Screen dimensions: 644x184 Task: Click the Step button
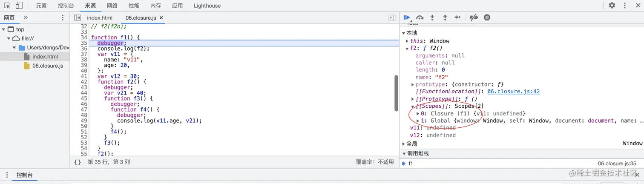point(457,17)
